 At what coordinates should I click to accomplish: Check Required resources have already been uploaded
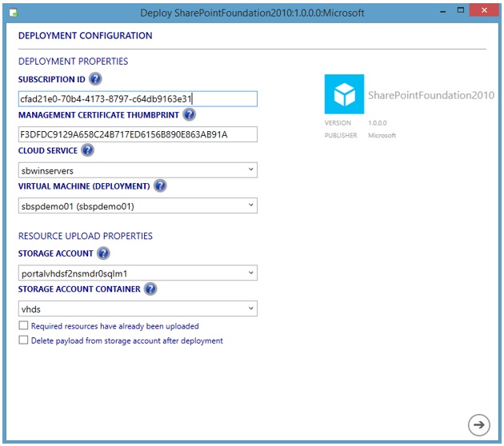pos(23,325)
